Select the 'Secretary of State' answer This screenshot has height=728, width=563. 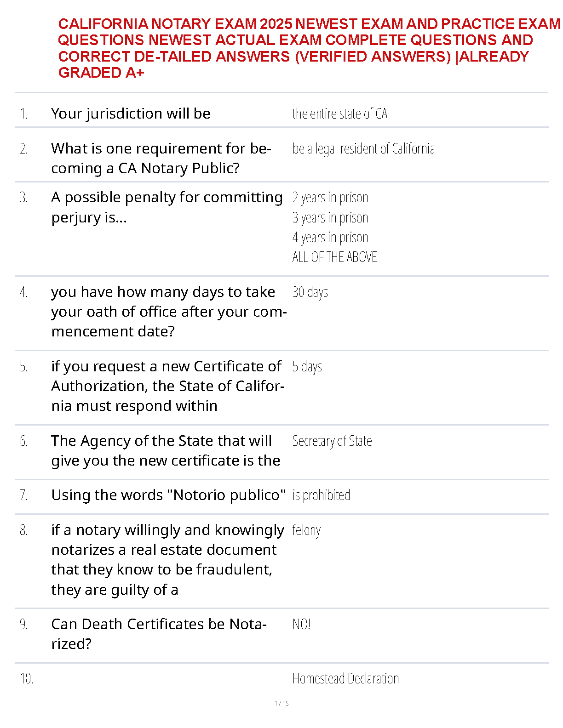click(332, 441)
